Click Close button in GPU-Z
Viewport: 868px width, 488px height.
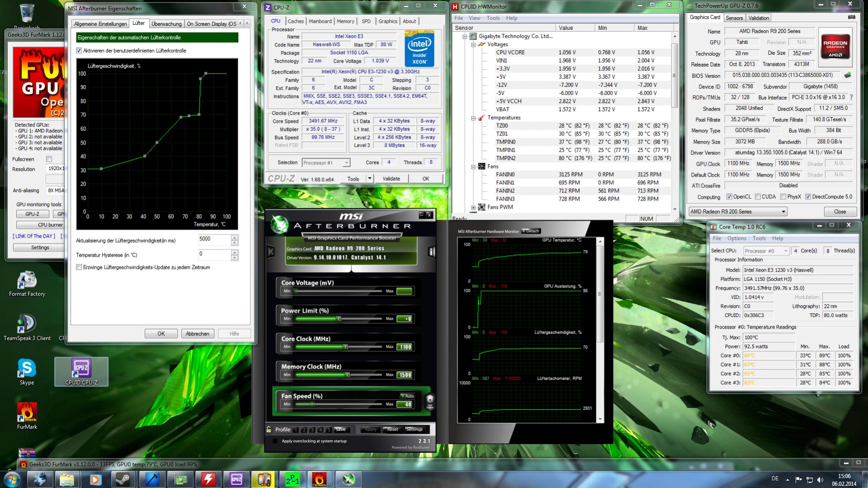point(840,211)
